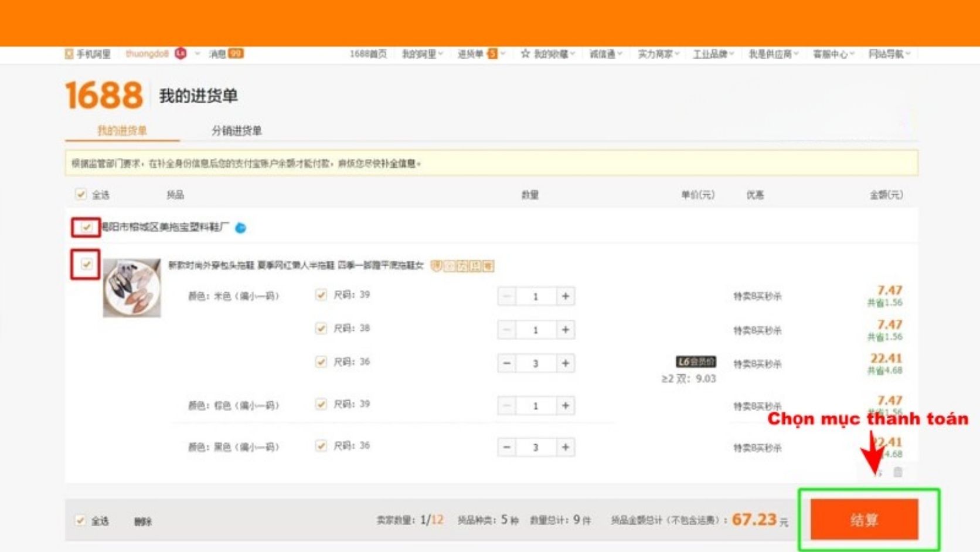Toggle the bottom select-all checkbox
The width and height of the screenshot is (980, 552).
pos(80,520)
